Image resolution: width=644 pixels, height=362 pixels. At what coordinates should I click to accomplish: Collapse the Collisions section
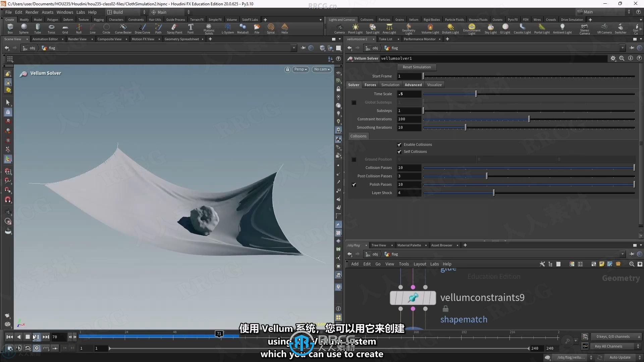tap(358, 136)
